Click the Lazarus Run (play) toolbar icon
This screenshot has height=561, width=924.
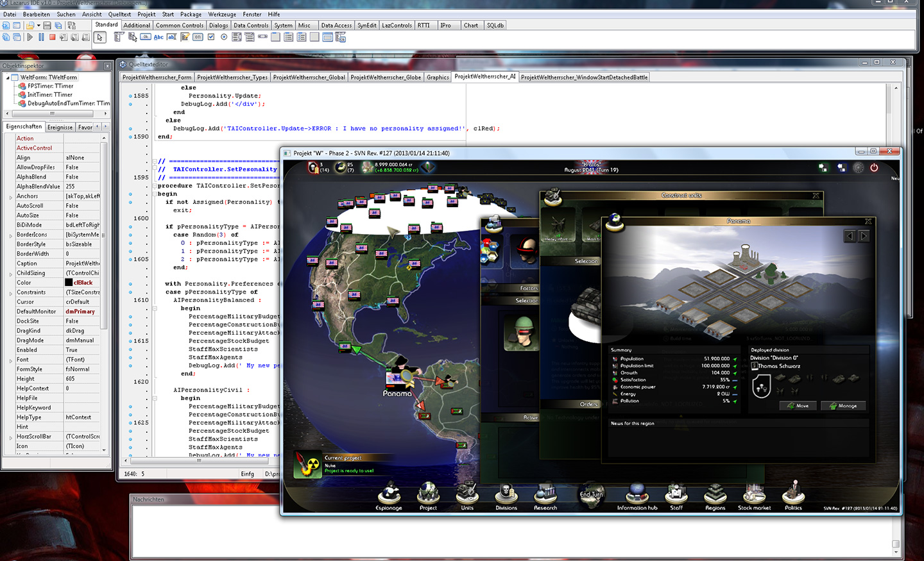pyautogui.click(x=30, y=37)
